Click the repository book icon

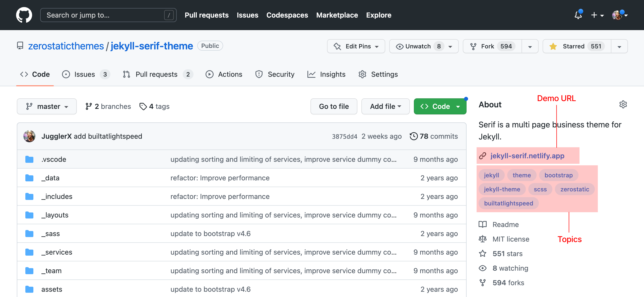click(x=20, y=46)
